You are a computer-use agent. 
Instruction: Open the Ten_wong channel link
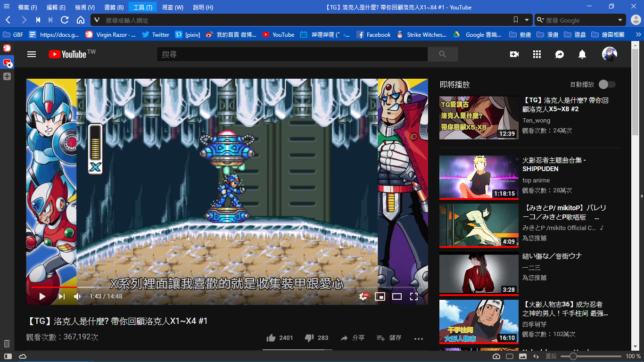(x=536, y=120)
